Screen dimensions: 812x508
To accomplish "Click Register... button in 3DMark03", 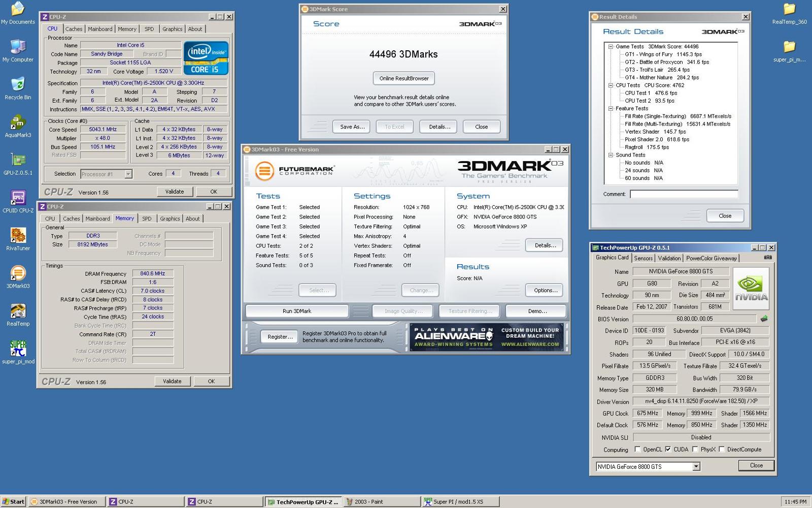I will [x=280, y=336].
